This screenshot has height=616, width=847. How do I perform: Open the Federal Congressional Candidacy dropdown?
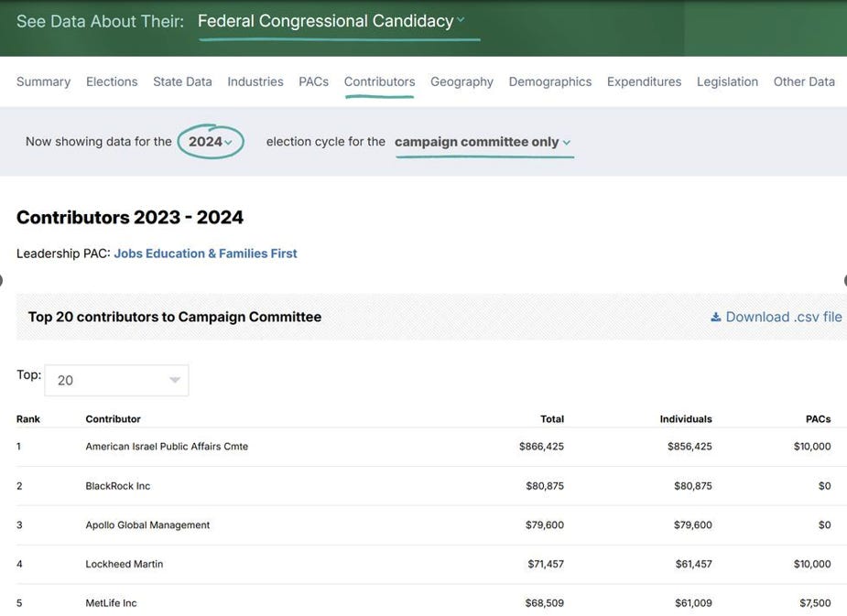pyautogui.click(x=331, y=21)
